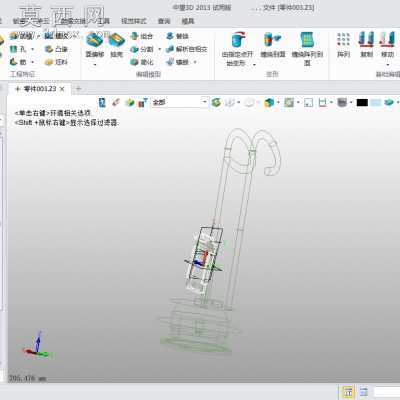Click the filter icon left of 全部 dropdown
The image size is (400, 400).
click(x=143, y=102)
